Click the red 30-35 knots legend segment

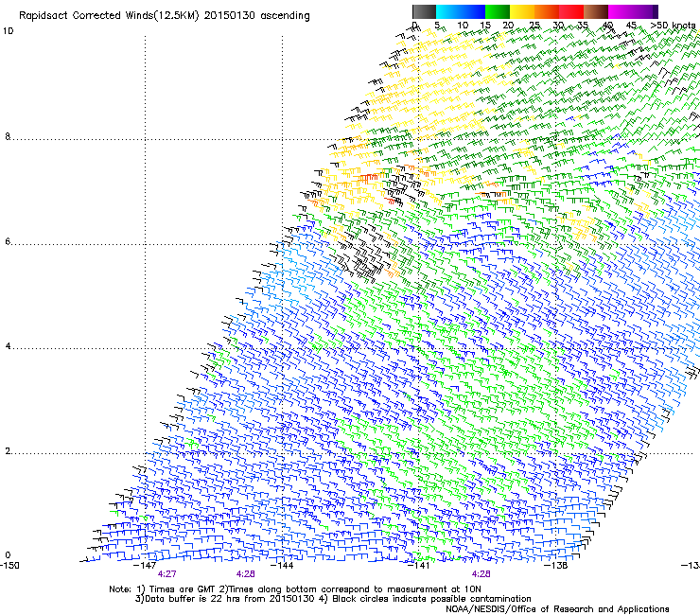point(571,11)
